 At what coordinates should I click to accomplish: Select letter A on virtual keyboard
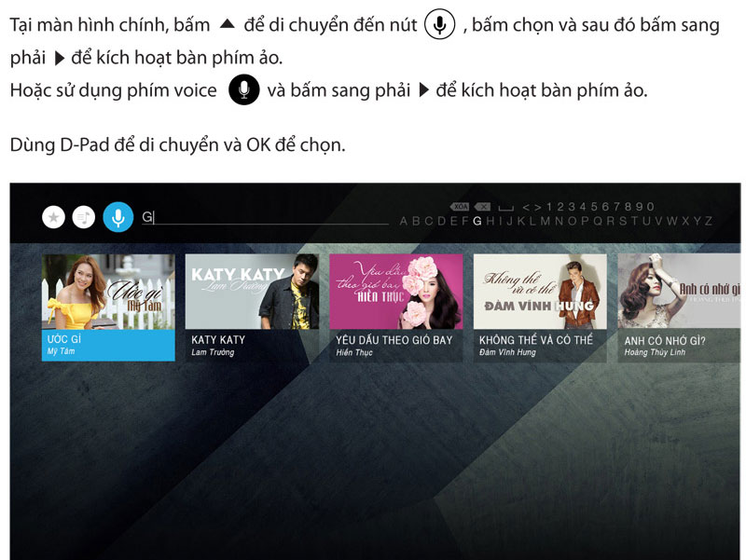tap(404, 221)
